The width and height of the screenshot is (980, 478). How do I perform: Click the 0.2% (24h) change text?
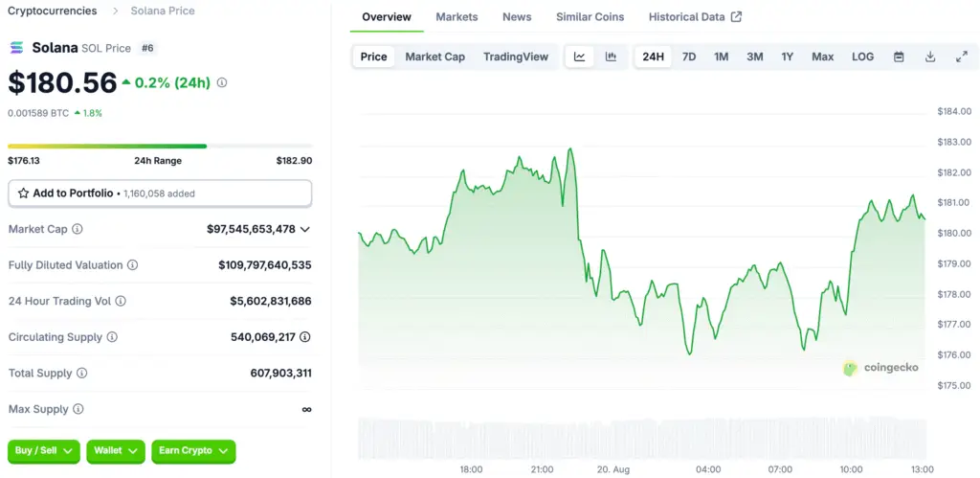172,82
